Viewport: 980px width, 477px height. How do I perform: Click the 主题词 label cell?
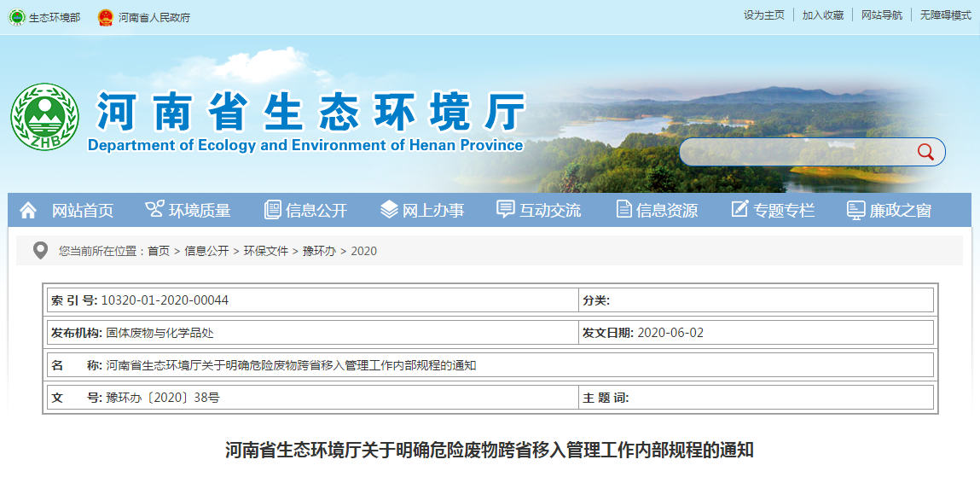point(606,398)
